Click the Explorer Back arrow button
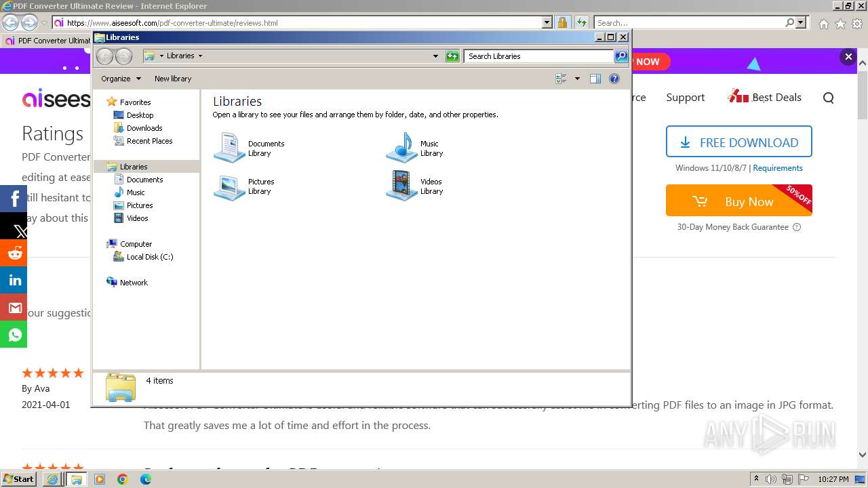Screen dimensions: 868x488 105,56
